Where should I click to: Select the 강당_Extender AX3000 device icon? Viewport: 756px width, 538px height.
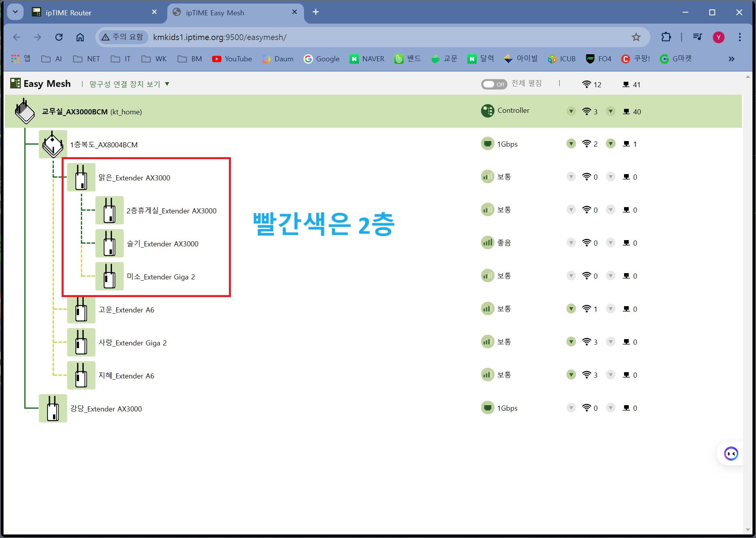53,408
